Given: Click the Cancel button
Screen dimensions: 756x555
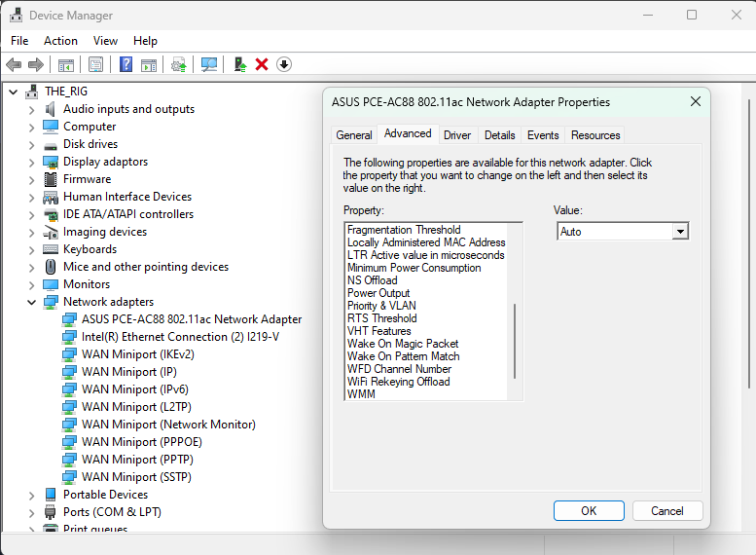Looking at the screenshot, I should click(x=667, y=510).
